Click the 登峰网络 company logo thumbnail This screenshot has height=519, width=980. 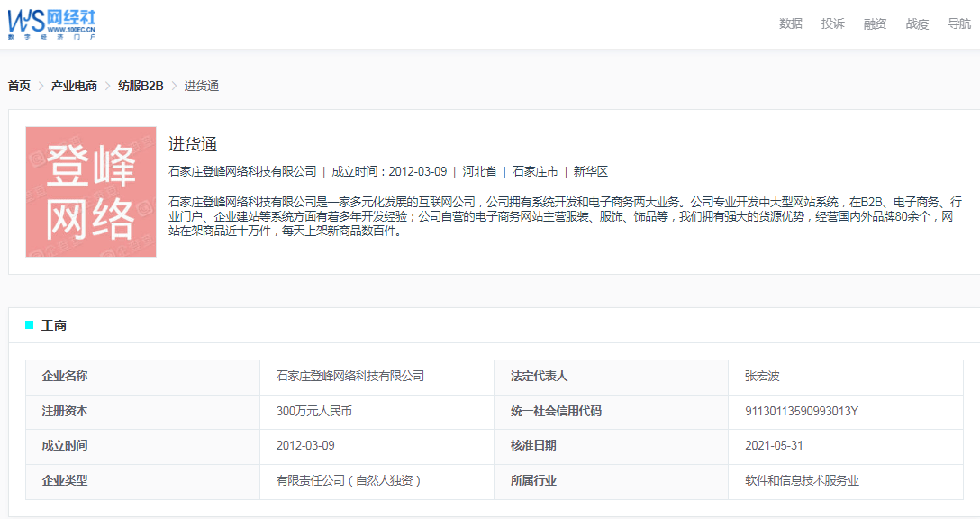pyautogui.click(x=91, y=192)
